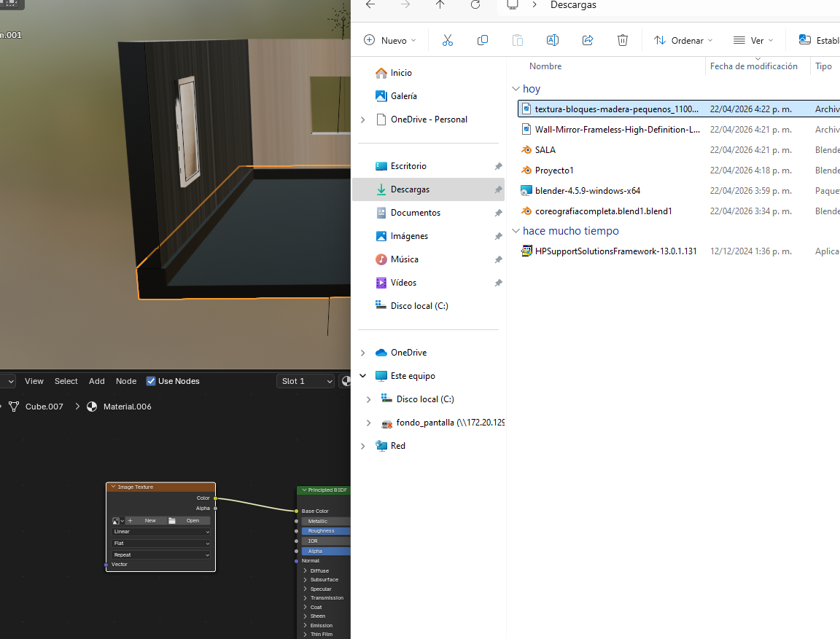
Task: Open the Slot 1 material dropdown
Action: click(x=306, y=381)
